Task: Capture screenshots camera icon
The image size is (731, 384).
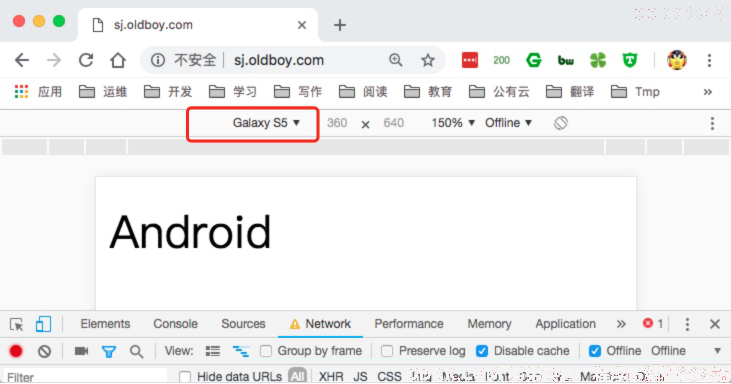Action: (81, 350)
